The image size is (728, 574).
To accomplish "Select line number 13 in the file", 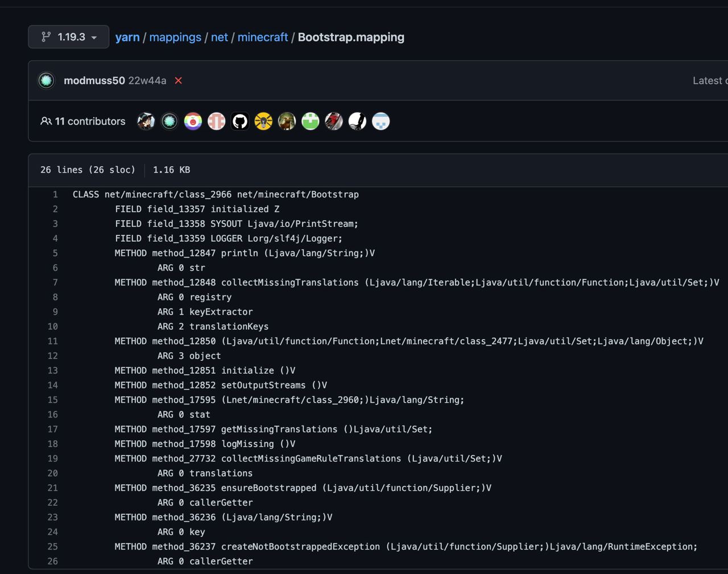I will [53, 370].
